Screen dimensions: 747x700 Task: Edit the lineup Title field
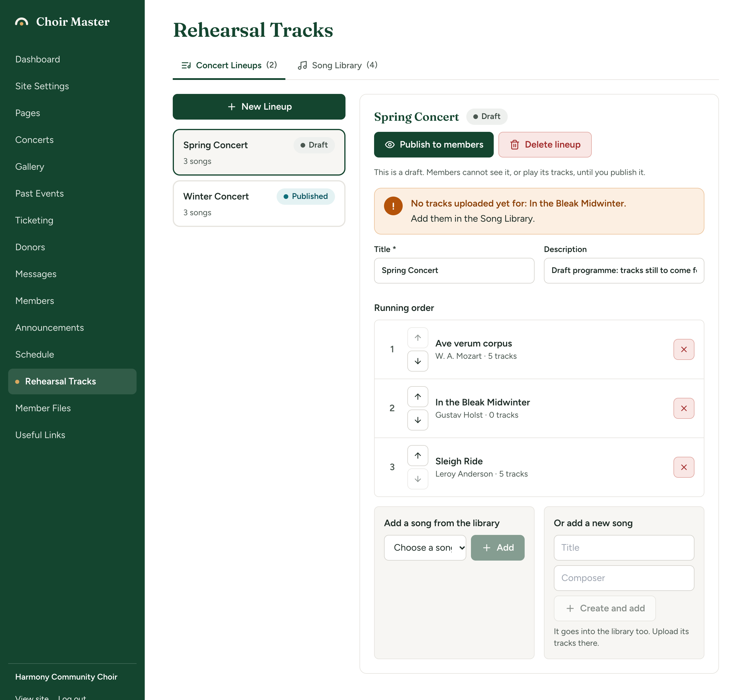[454, 270]
